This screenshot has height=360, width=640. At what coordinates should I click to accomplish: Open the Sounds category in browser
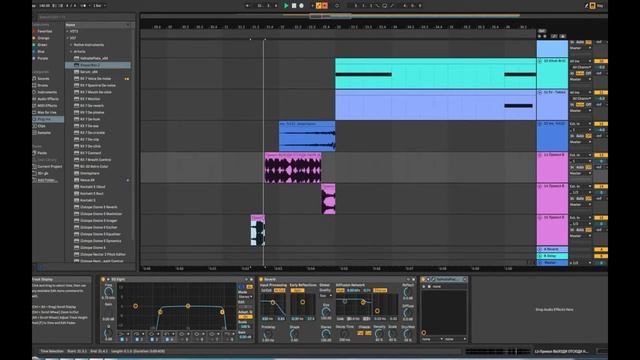tap(43, 79)
